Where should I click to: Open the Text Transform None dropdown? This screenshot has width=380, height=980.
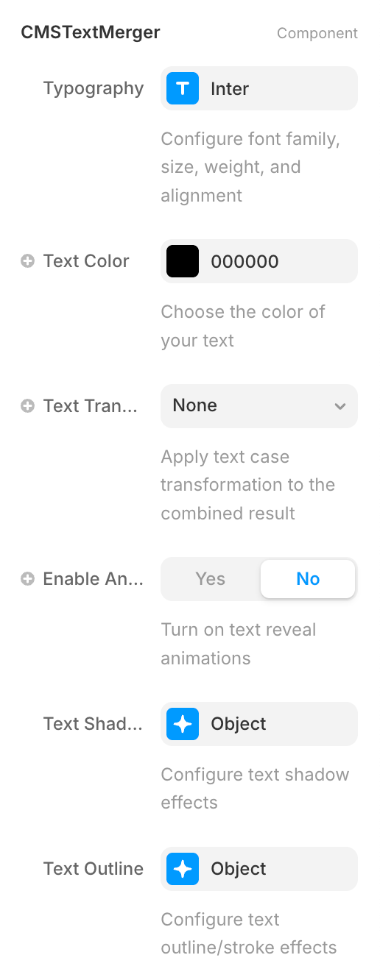click(x=259, y=406)
